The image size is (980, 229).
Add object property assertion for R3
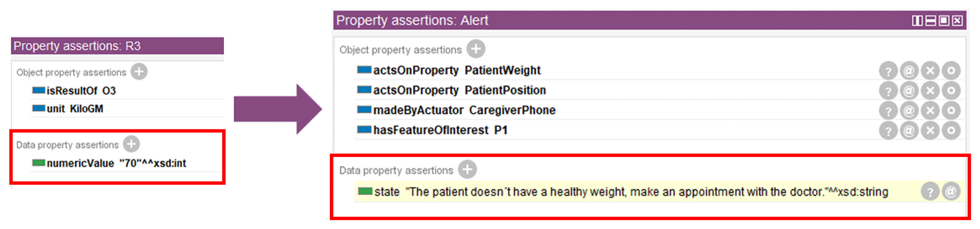click(x=139, y=72)
